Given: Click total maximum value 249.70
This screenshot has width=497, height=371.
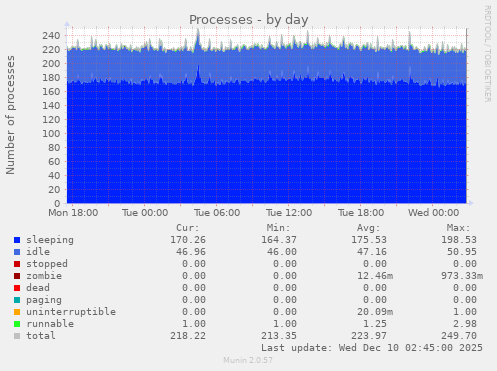Looking at the screenshot, I should (x=459, y=336).
